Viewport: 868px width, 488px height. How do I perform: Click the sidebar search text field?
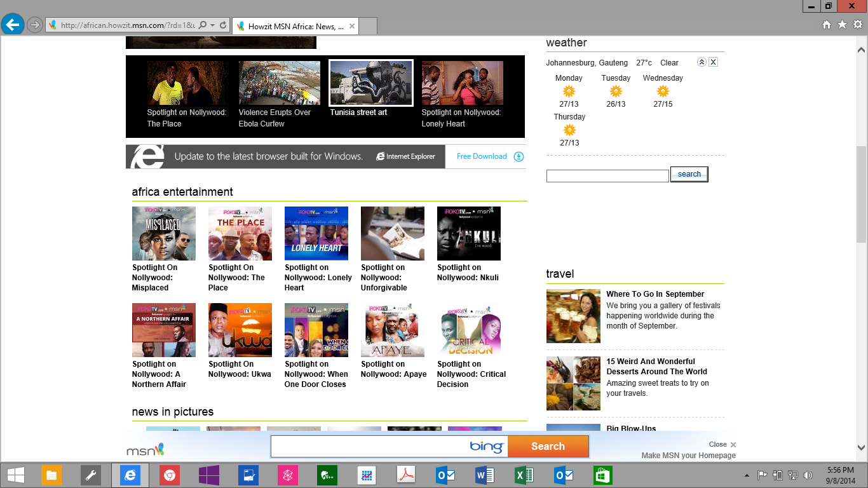[x=607, y=176]
